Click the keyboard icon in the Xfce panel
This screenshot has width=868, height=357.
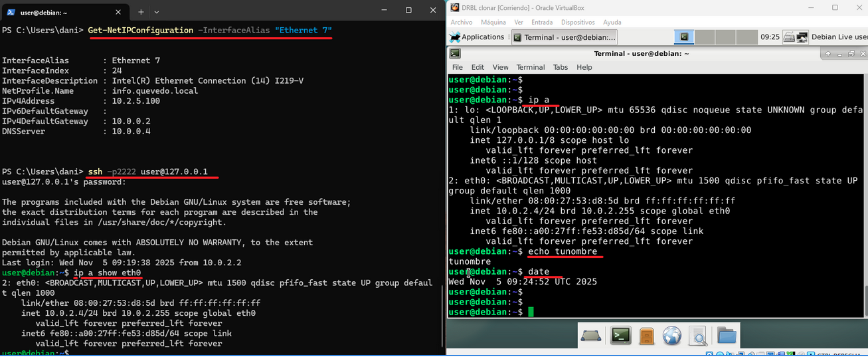coord(789,37)
